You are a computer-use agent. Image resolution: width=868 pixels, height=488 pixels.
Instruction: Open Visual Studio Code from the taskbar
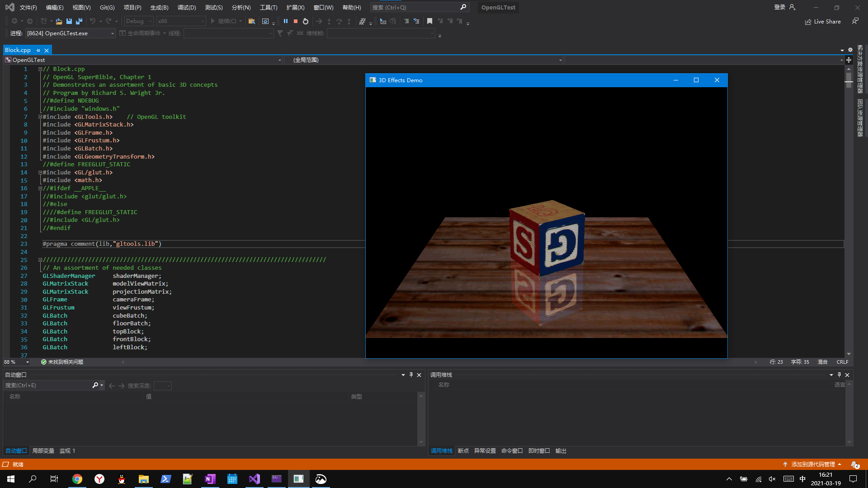(254, 479)
